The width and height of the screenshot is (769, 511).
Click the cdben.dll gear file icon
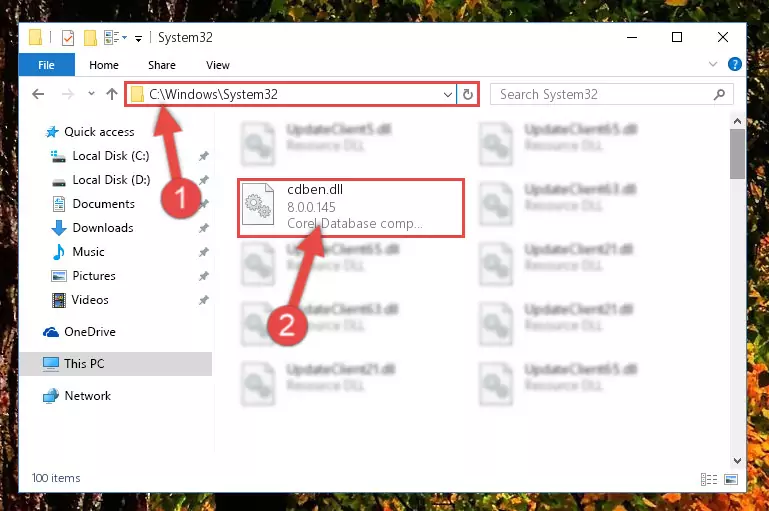[258, 204]
